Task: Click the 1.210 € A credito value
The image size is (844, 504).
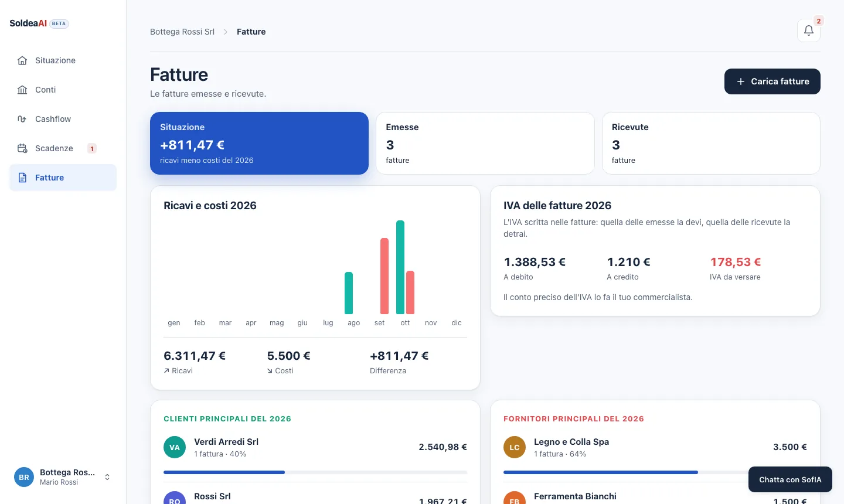Action: [x=628, y=262]
